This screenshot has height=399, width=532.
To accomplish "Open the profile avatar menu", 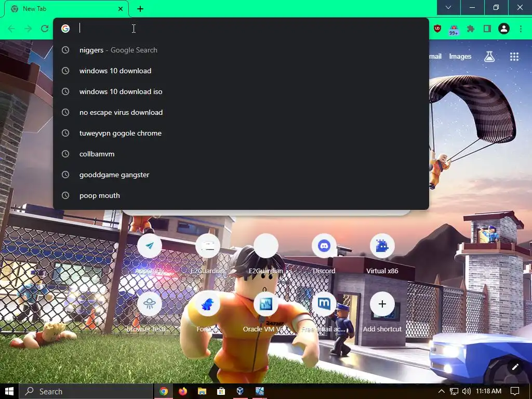I will (x=504, y=29).
